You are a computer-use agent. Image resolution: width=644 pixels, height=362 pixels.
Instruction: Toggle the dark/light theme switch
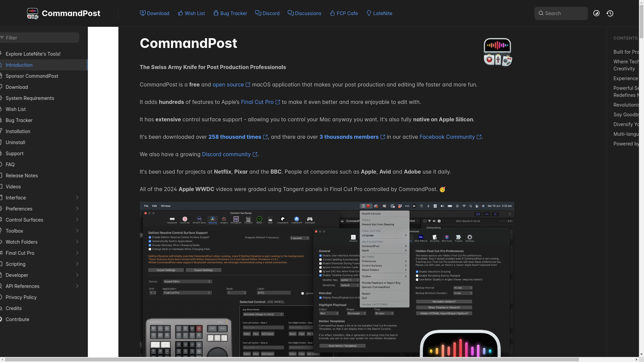point(596,13)
